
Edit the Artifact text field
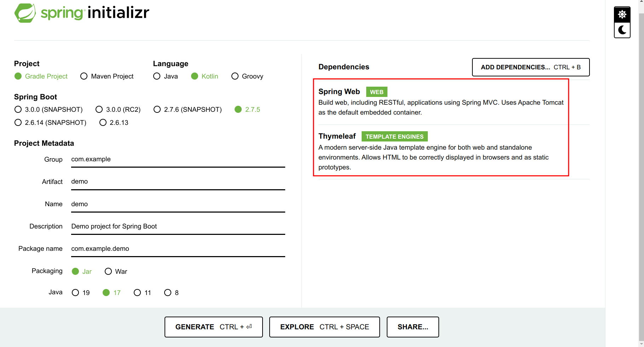[x=178, y=182]
